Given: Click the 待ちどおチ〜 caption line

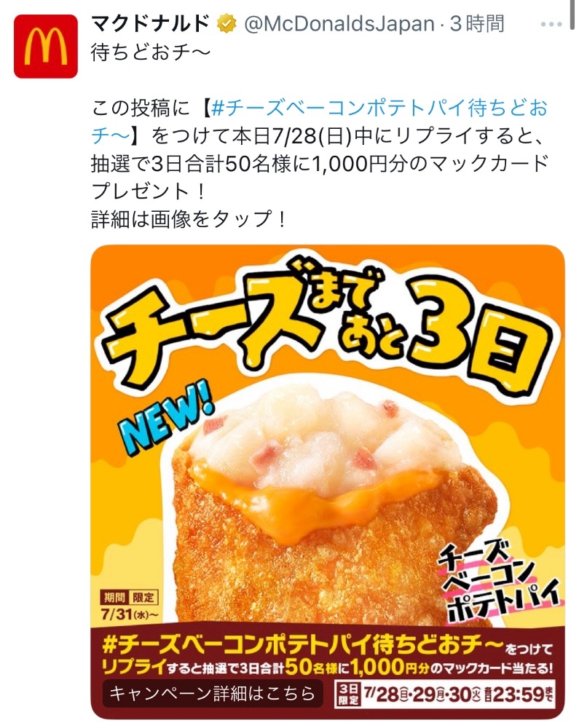Looking at the screenshot, I should [x=151, y=52].
